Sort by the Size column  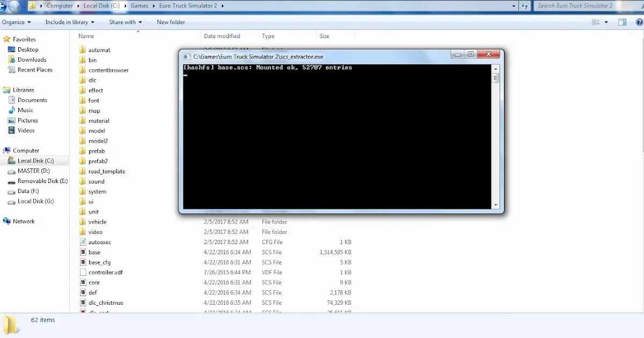pos(324,36)
